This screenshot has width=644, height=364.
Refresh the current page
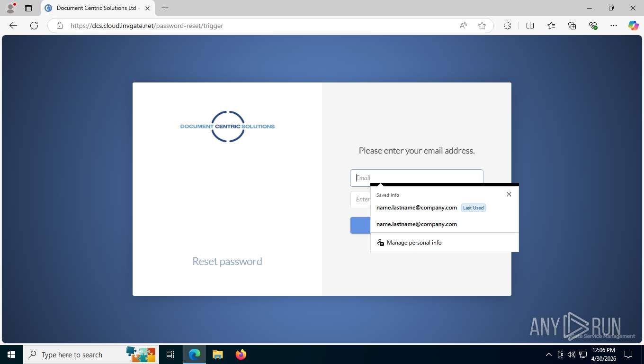[34, 26]
